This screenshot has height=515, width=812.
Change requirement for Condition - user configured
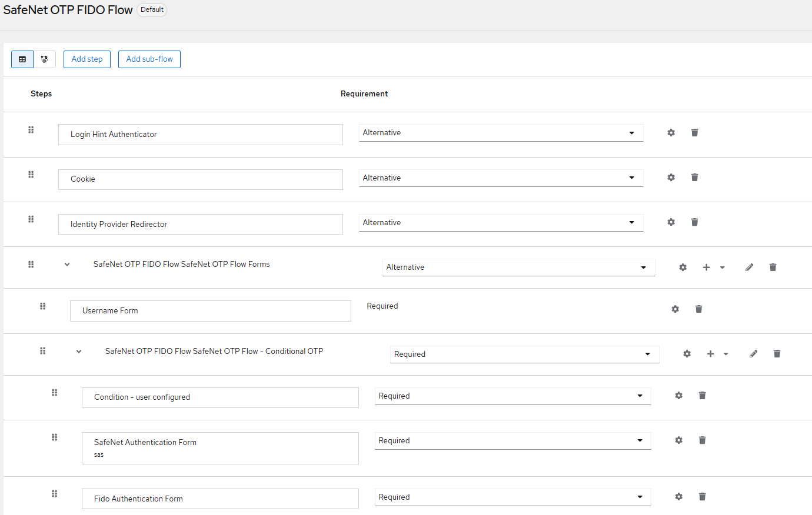(x=513, y=396)
